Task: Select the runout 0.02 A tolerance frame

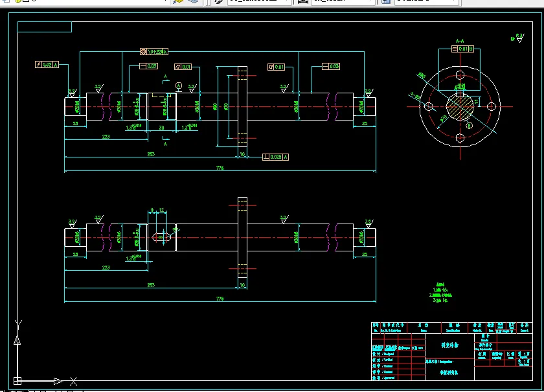Action: point(47,65)
